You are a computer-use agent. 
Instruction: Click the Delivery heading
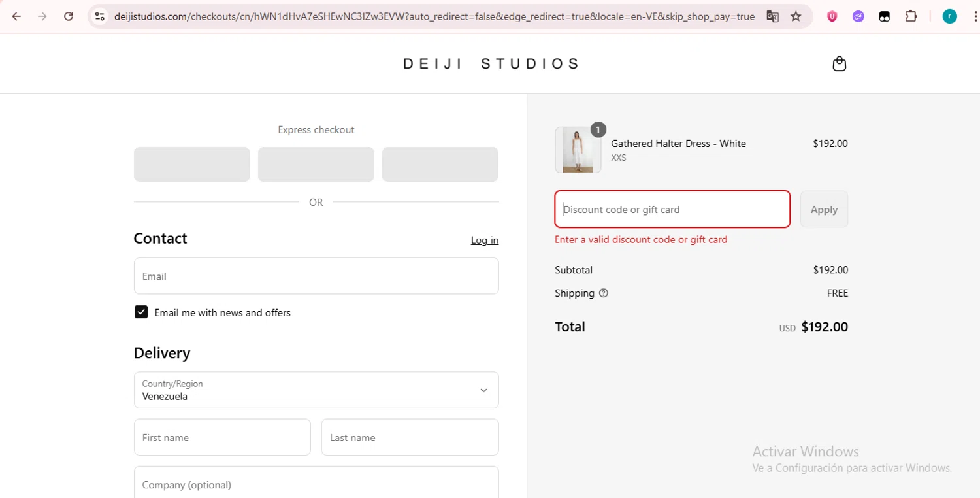(x=162, y=354)
